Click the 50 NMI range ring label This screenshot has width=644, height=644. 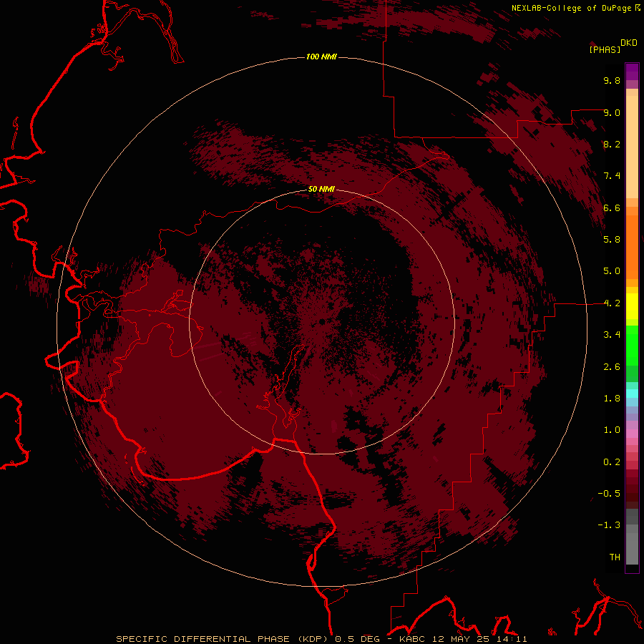coord(321,189)
